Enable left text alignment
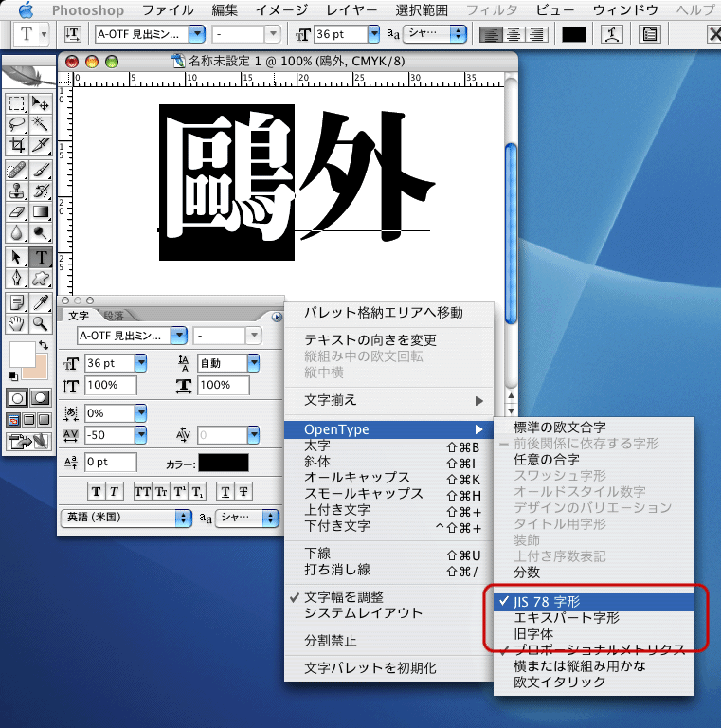This screenshot has height=728, width=721. point(491,34)
